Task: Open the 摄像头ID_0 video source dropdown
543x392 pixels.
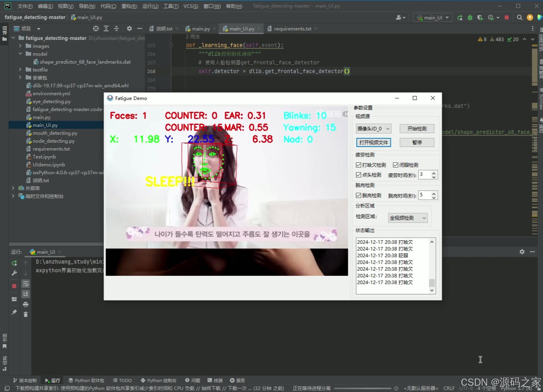Action: (x=373, y=128)
